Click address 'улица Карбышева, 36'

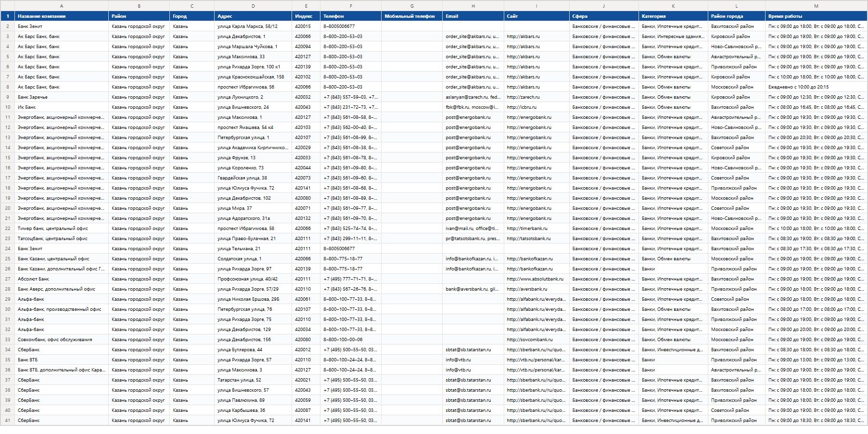pos(253,410)
